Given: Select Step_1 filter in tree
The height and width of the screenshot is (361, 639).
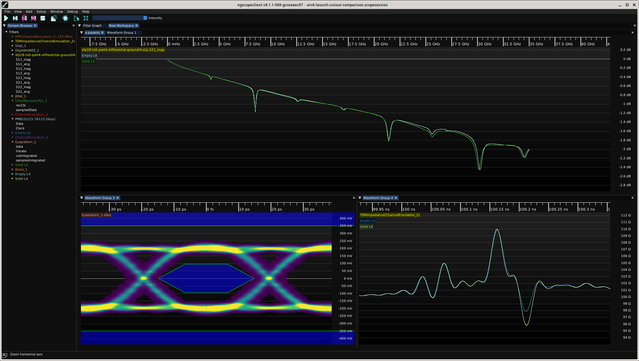Looking at the screenshot, I should pos(20,46).
